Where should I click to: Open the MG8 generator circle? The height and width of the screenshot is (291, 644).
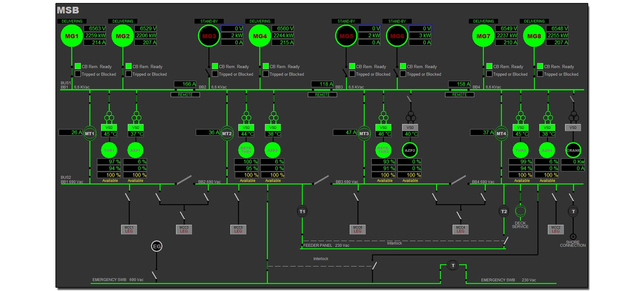click(x=534, y=36)
